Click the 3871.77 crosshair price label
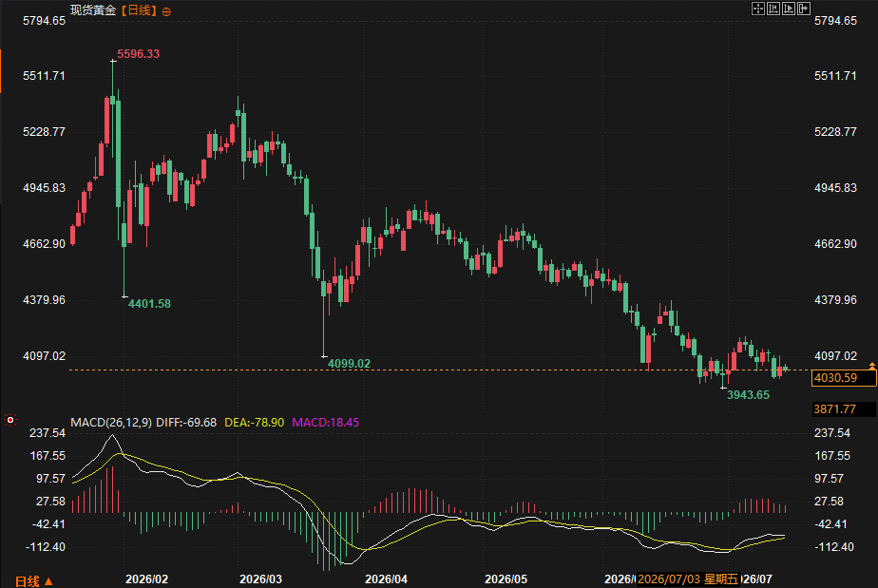Viewport: 878px width, 588px height. pos(835,409)
